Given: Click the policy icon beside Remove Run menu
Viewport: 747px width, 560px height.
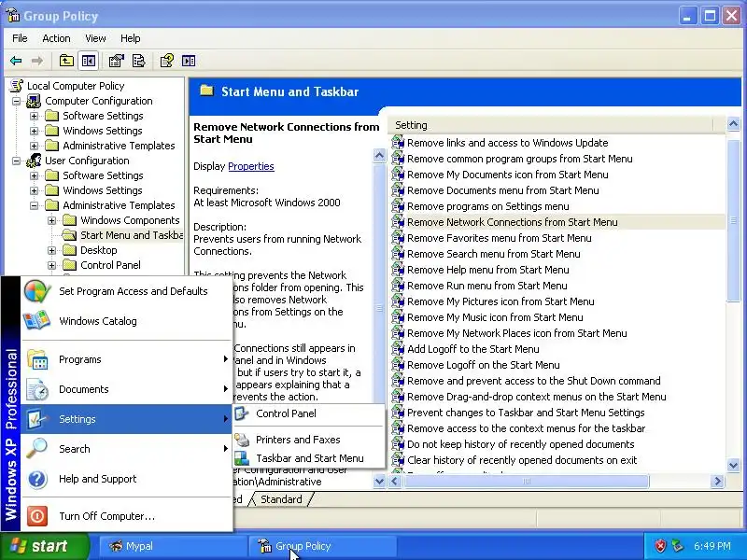Looking at the screenshot, I should (398, 286).
